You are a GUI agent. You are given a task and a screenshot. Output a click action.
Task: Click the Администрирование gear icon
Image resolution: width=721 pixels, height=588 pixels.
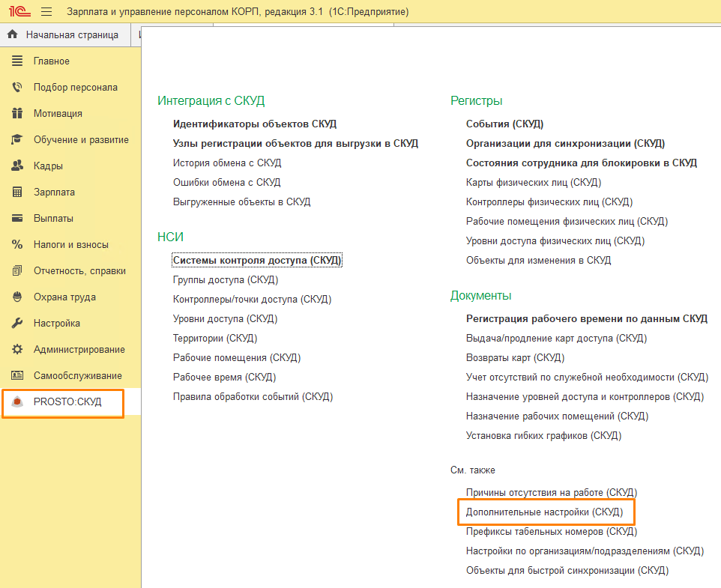pyautogui.click(x=17, y=349)
